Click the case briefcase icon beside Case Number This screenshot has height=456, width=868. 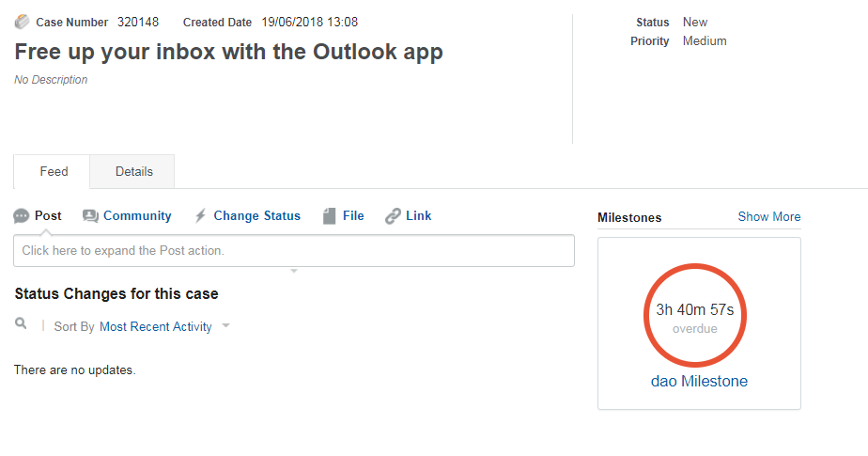pos(22,22)
